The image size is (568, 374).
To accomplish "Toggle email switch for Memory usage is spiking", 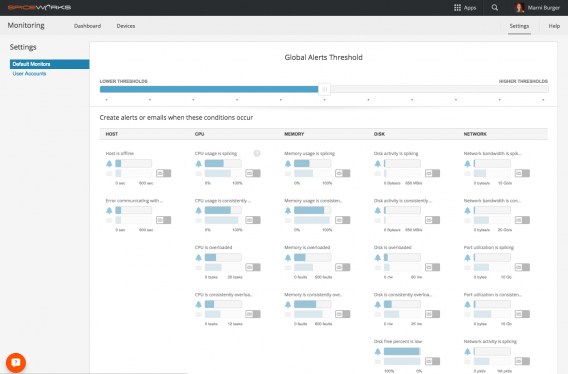I will tap(342, 173).
